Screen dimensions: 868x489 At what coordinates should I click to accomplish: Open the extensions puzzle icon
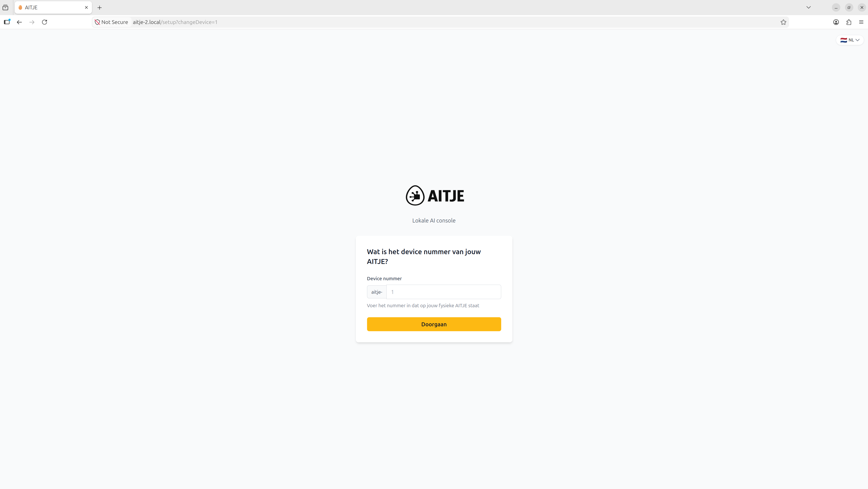(848, 22)
